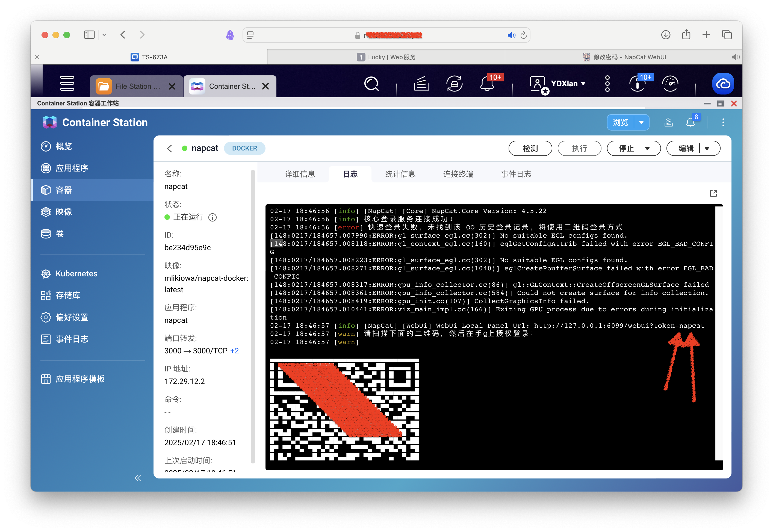The width and height of the screenshot is (773, 532).
Task: Open the external devices icon in QTS bar
Action: [x=454, y=84]
